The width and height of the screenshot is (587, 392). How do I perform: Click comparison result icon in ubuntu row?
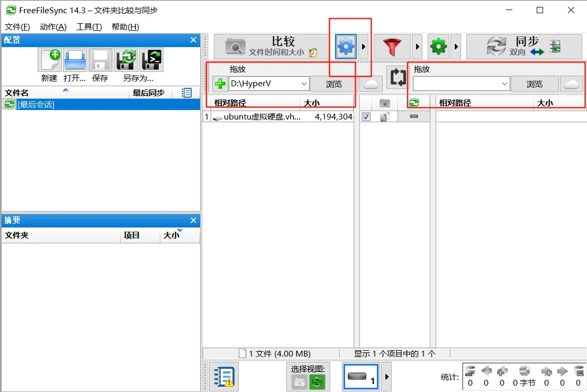coord(384,117)
